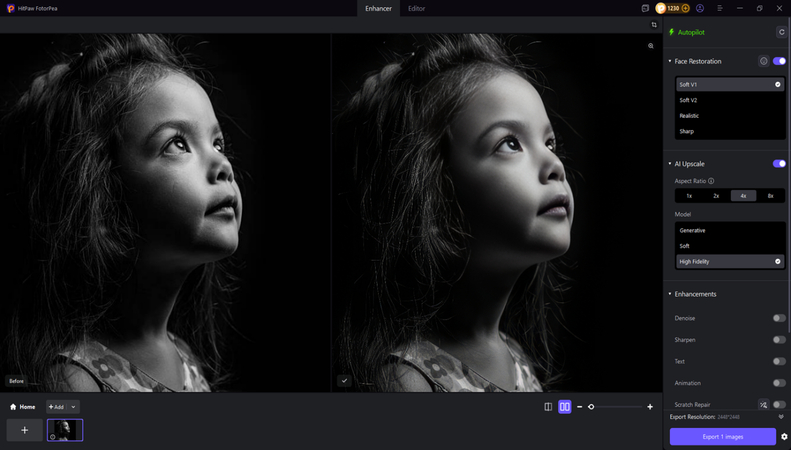791x450 pixels.
Task: Click the large plus add-image tile
Action: click(24, 430)
